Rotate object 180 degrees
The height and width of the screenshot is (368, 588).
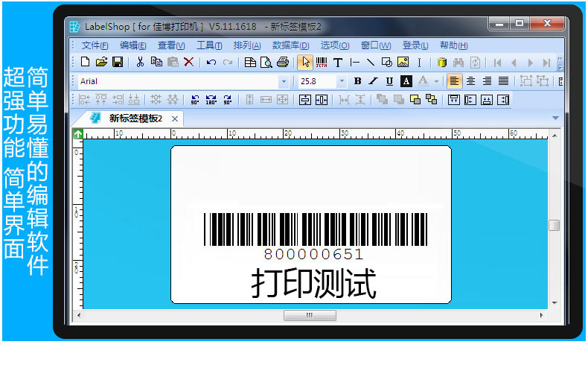211,100
